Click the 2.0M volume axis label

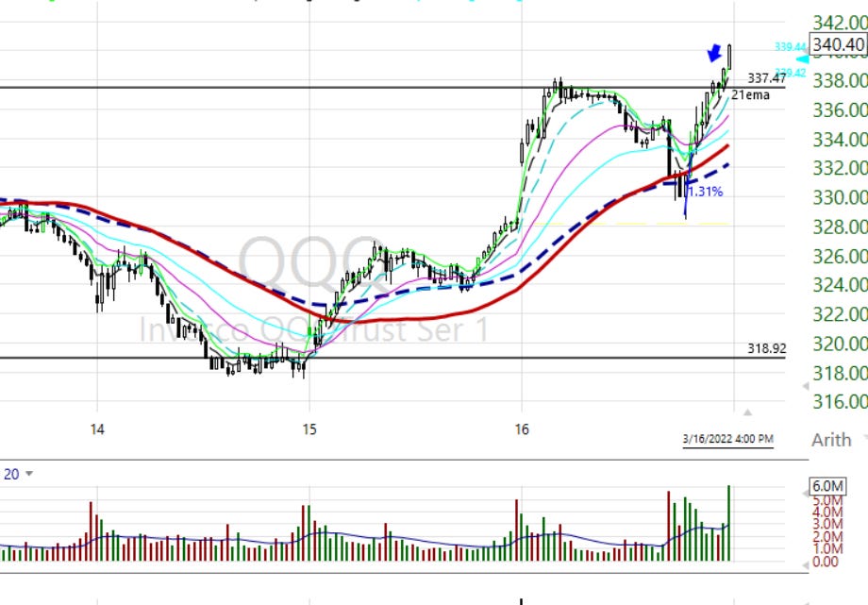[827, 536]
